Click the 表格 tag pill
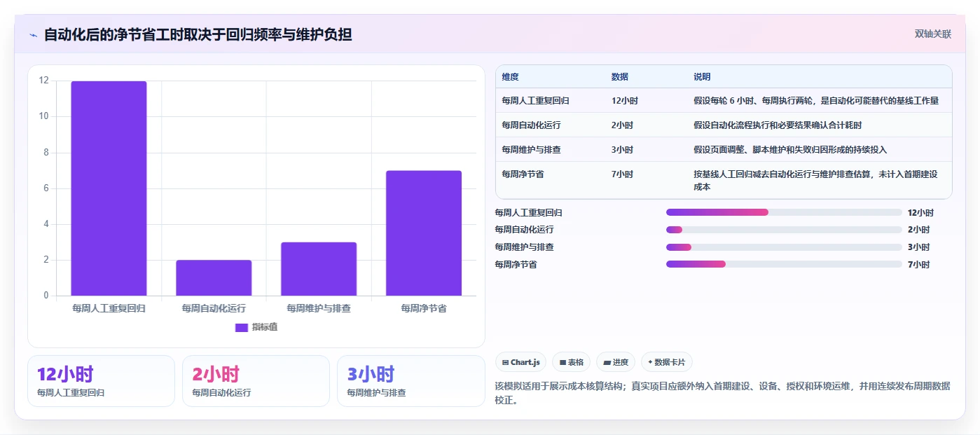The width and height of the screenshot is (980, 435). click(572, 362)
